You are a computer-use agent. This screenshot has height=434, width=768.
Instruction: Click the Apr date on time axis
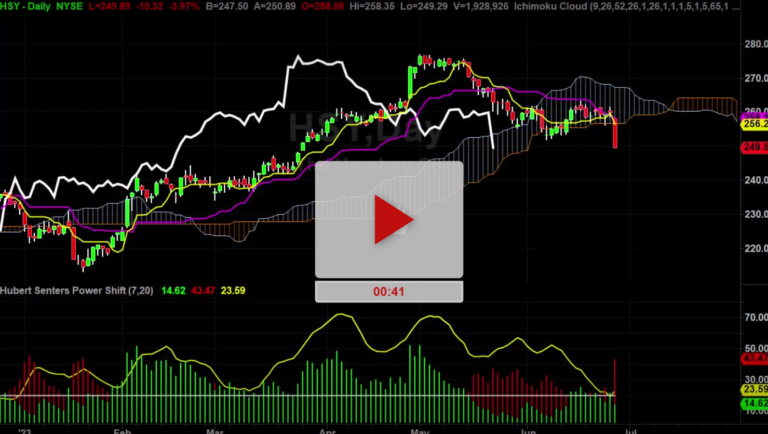pos(329,426)
